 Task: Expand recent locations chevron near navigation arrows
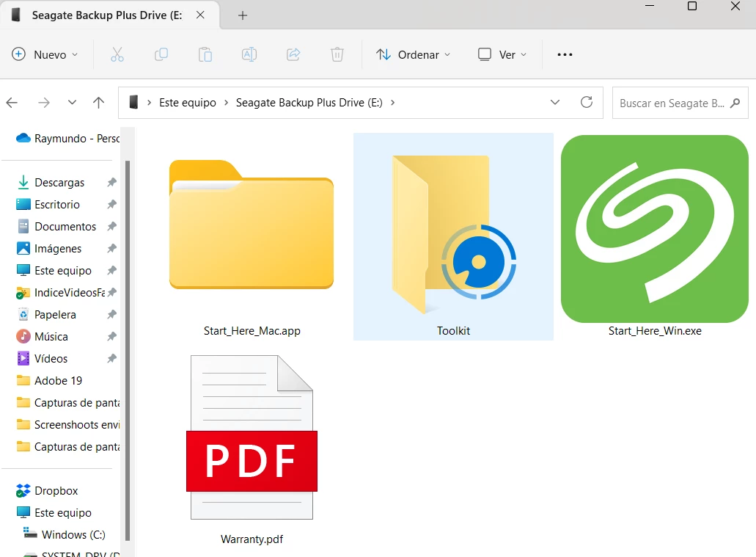coord(72,102)
